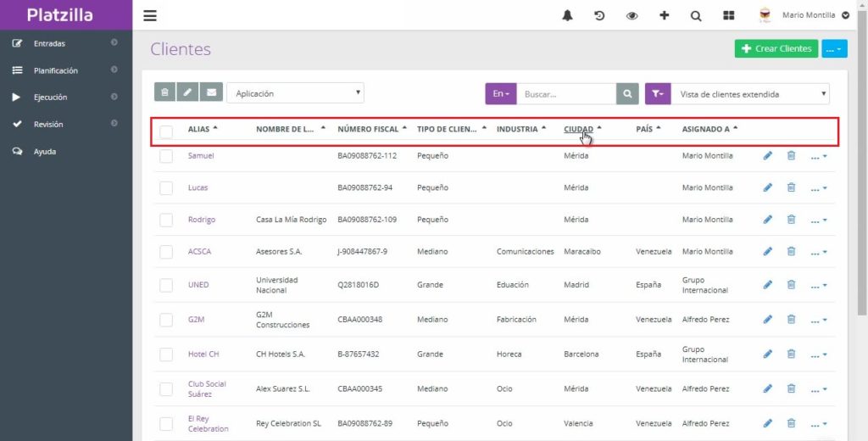
Task: Click the pencil bulk edit button
Action: [x=187, y=92]
